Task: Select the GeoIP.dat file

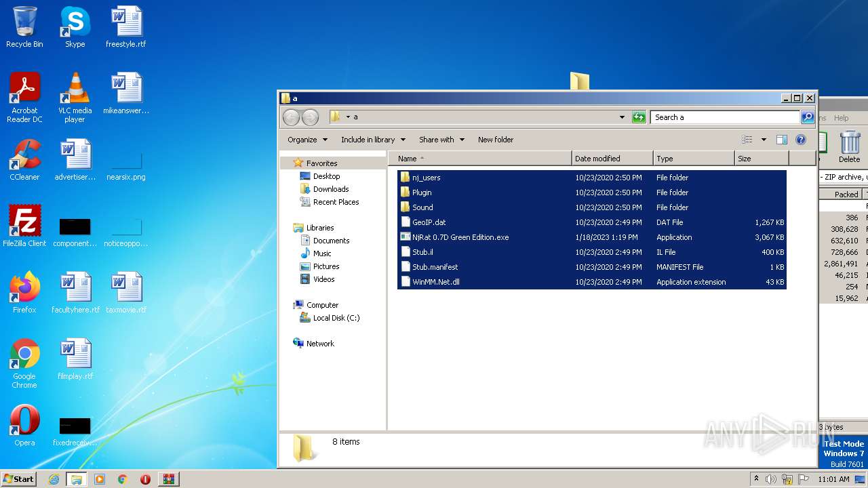Action: click(x=592, y=222)
